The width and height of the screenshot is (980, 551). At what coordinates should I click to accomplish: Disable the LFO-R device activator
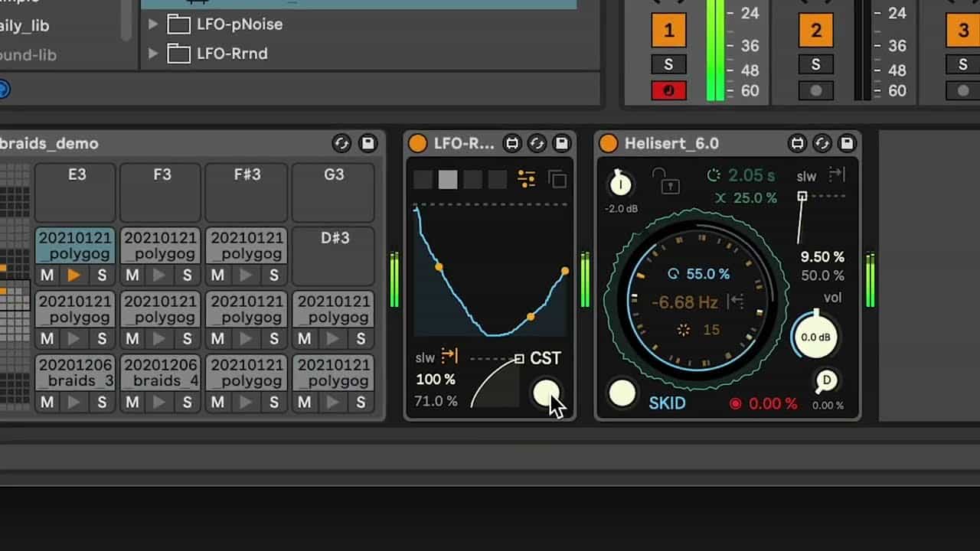tap(417, 143)
